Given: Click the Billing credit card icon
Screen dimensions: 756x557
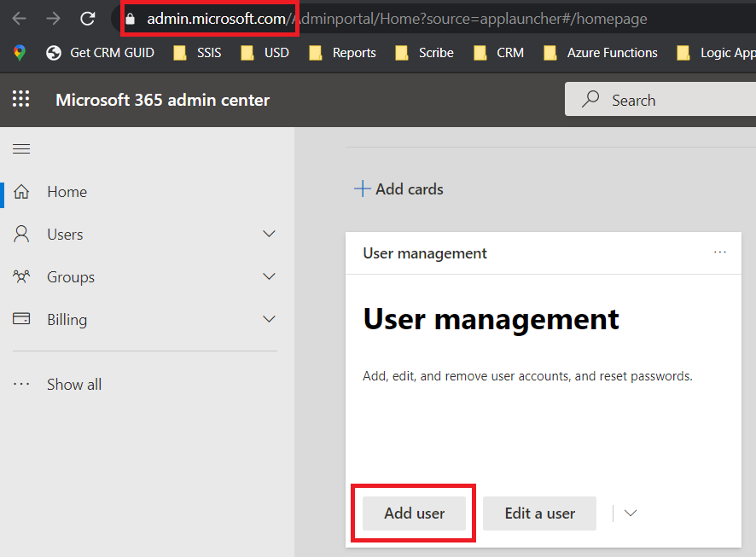Looking at the screenshot, I should [x=21, y=318].
